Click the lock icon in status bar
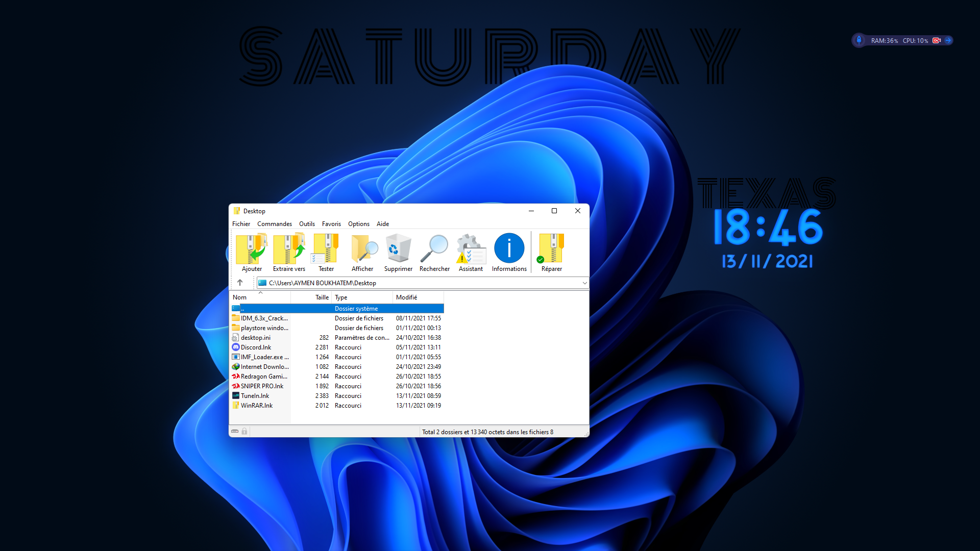Screen dimensions: 980x551 [244, 432]
